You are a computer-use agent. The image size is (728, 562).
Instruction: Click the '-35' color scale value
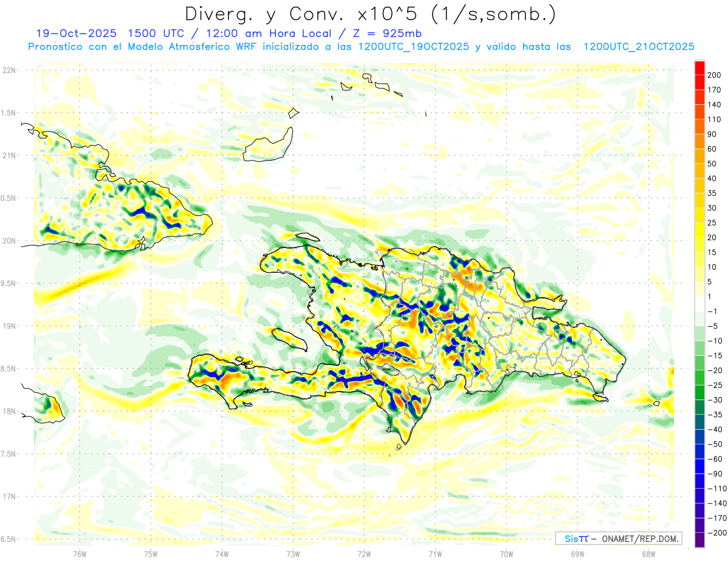coord(715,415)
